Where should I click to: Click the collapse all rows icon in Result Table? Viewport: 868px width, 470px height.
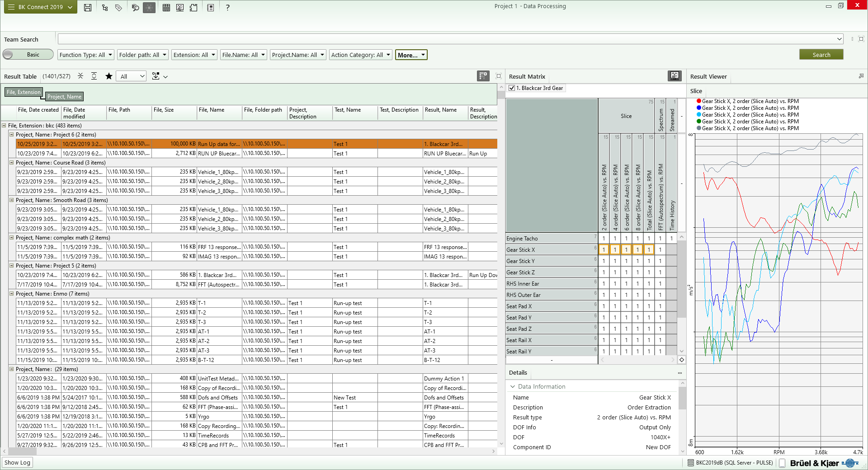[x=80, y=76]
